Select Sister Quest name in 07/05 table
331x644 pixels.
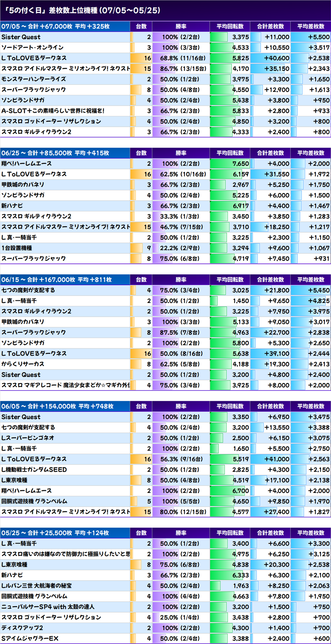21,37
